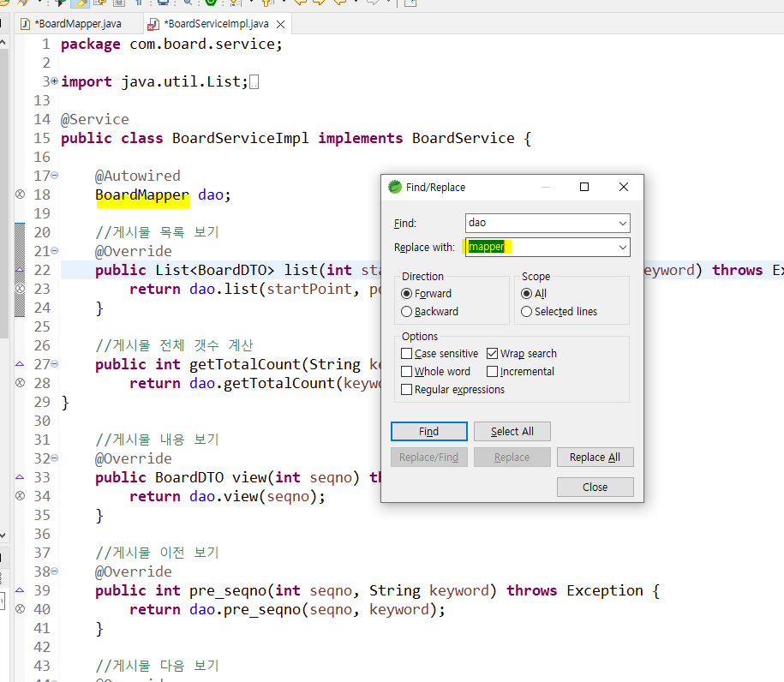Click the Close button in Find/Replace
Screen dimensions: 784x682
[x=595, y=487]
